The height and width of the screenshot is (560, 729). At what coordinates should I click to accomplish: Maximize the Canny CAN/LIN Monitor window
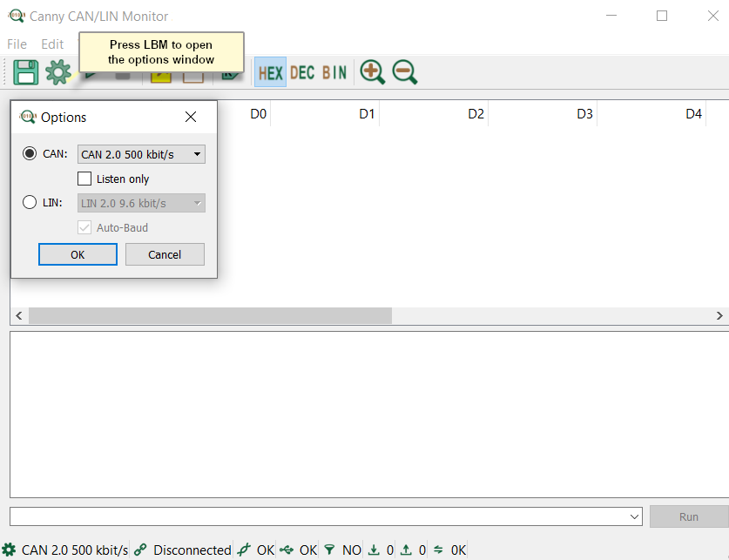click(662, 16)
